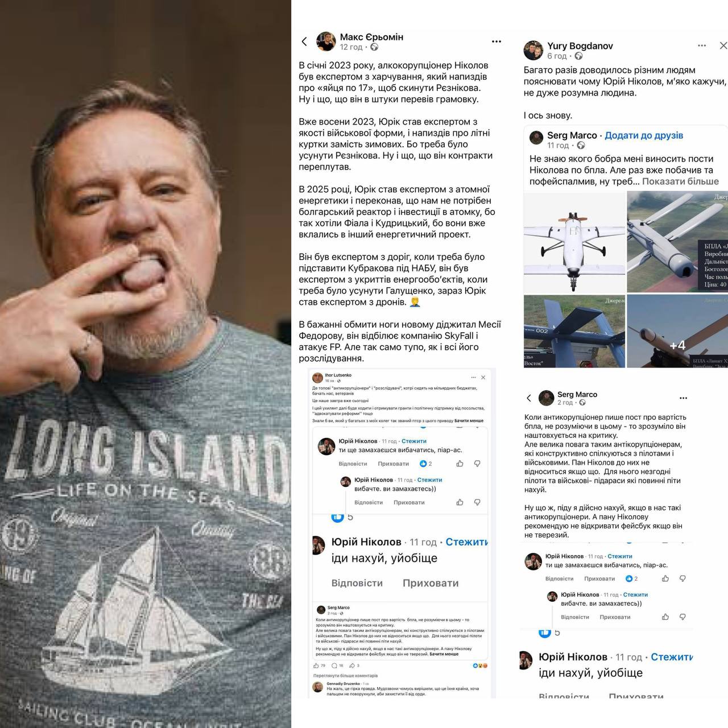Close the Yury Bogdanov post

click(x=723, y=45)
